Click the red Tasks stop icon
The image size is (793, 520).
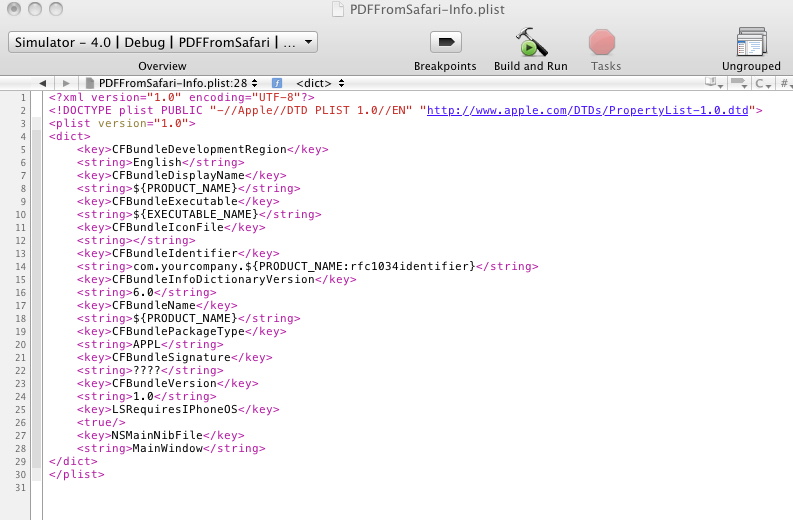point(602,43)
